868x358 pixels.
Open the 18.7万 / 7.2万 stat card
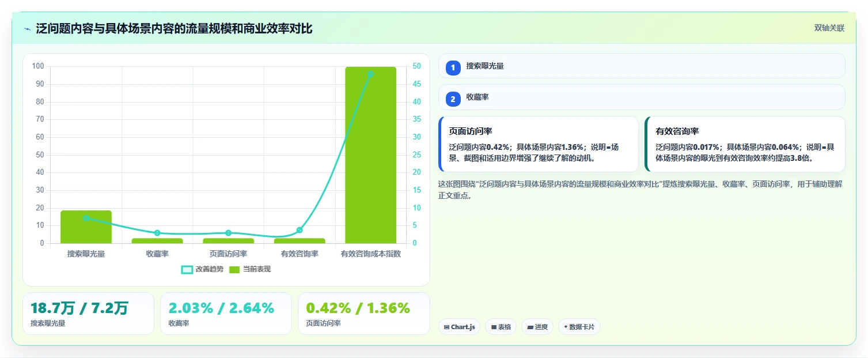tap(88, 314)
